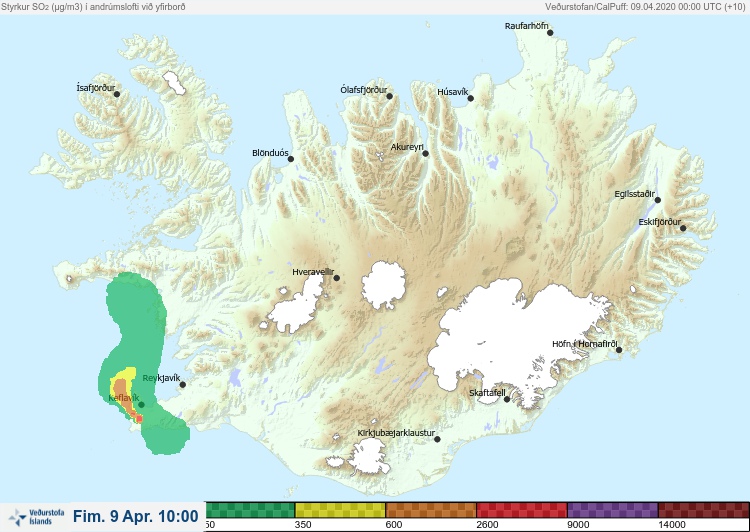This screenshot has width=750, height=532.
Task: Click the Blönduós station dot
Action: [290, 159]
